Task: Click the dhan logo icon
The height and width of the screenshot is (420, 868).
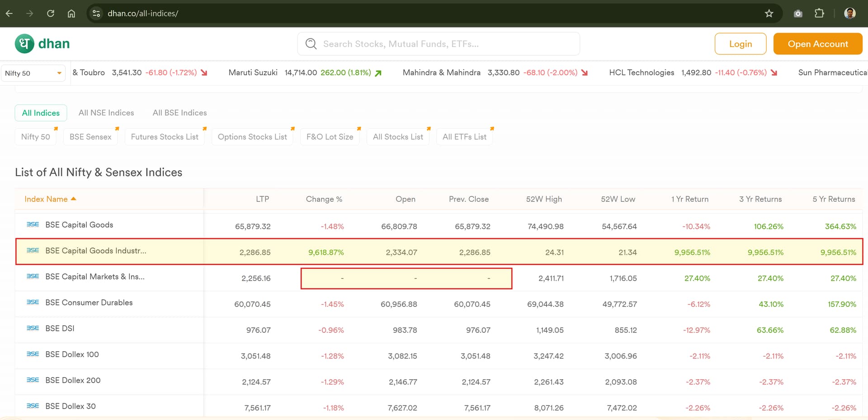Action: pos(24,43)
